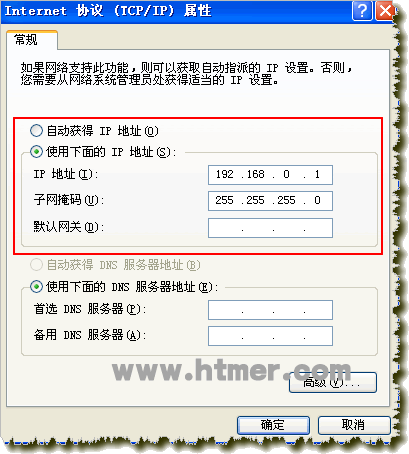Select the 常规 tab
Image resolution: width=409 pixels, height=454 pixels.
pos(32,40)
